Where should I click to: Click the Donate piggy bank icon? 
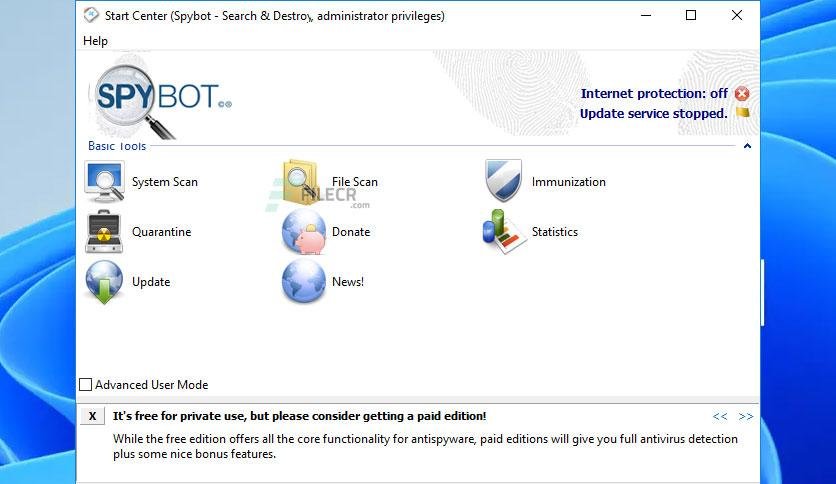click(x=304, y=232)
